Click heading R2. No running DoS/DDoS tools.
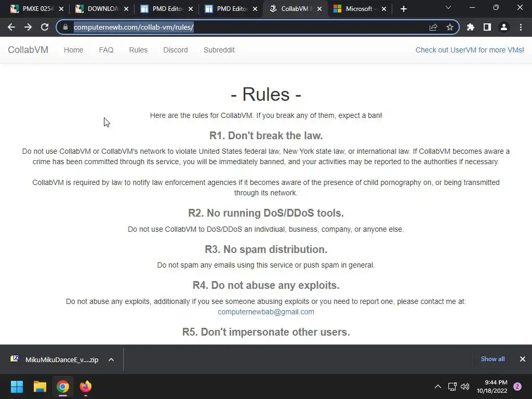 tap(266, 212)
